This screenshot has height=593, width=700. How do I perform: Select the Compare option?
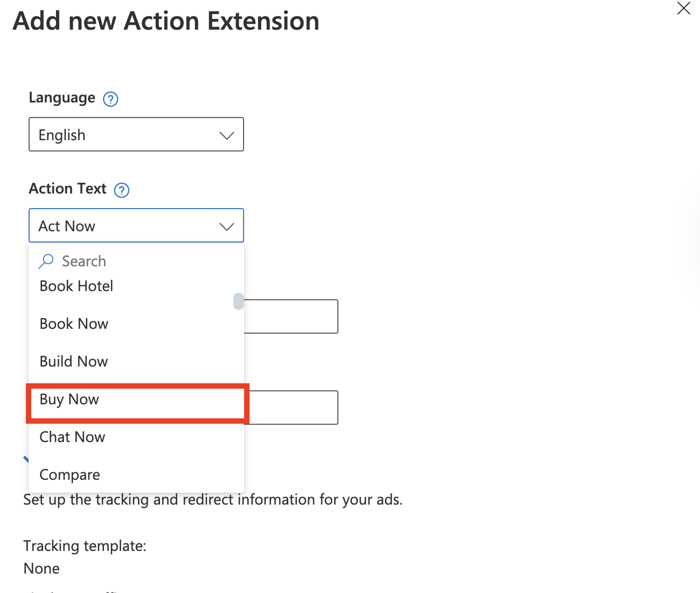(70, 475)
